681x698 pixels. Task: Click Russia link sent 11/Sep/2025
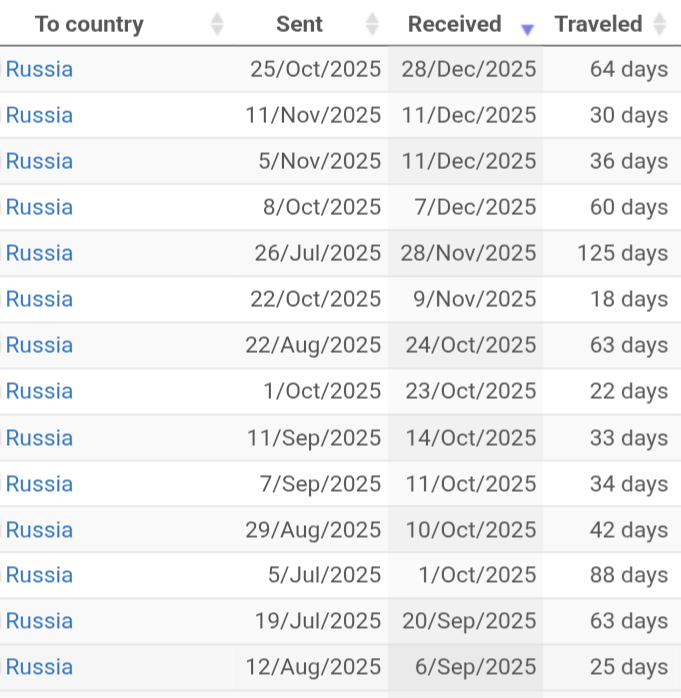pyautogui.click(x=39, y=438)
